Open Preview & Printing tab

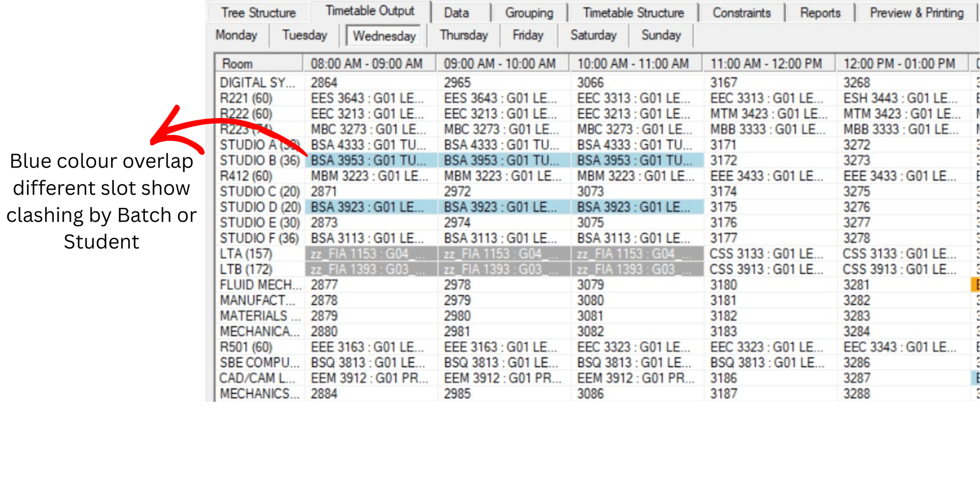coord(917,13)
